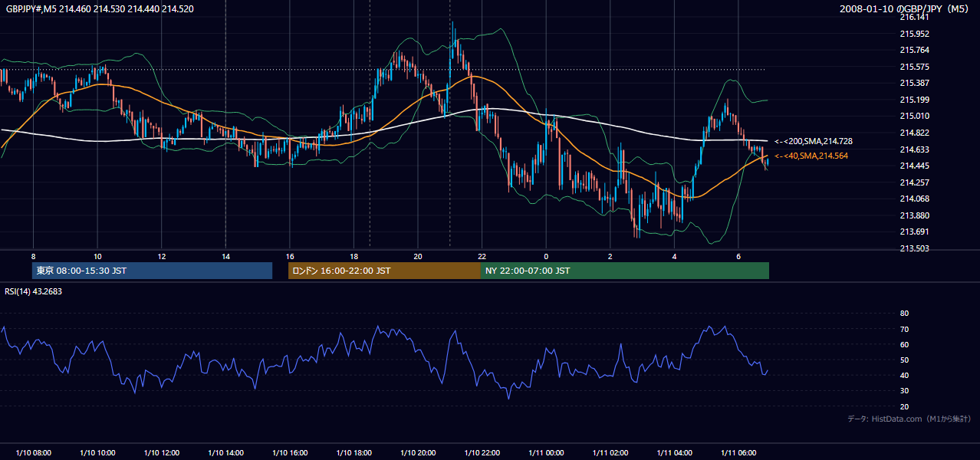Image resolution: width=980 pixels, height=460 pixels.
Task: Open the HistData.com data source credit
Action: (x=909, y=419)
